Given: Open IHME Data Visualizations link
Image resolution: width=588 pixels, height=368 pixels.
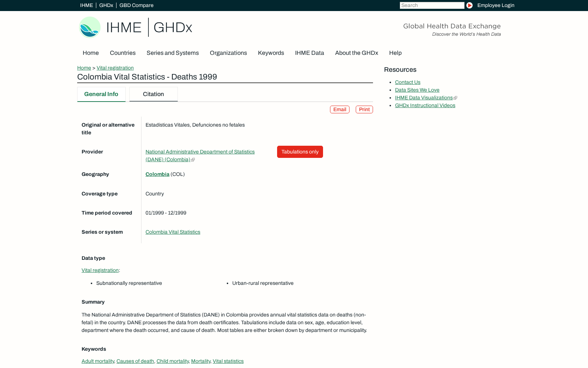Looking at the screenshot, I should coord(424,98).
